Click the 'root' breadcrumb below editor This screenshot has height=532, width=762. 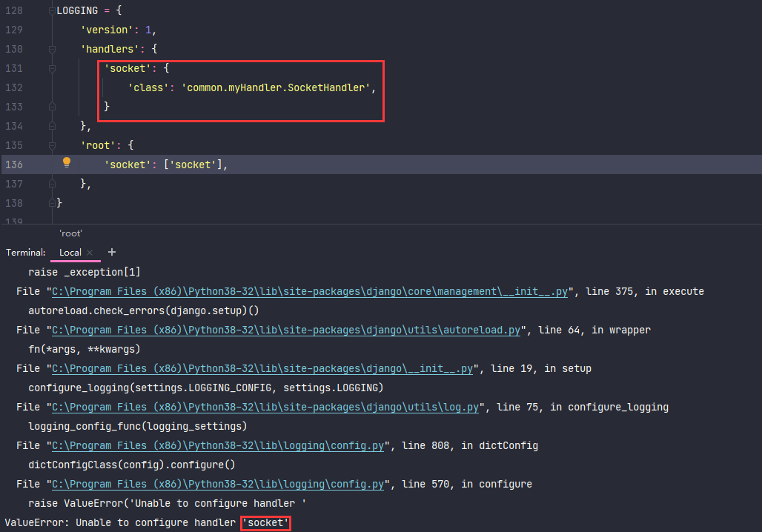pos(70,233)
